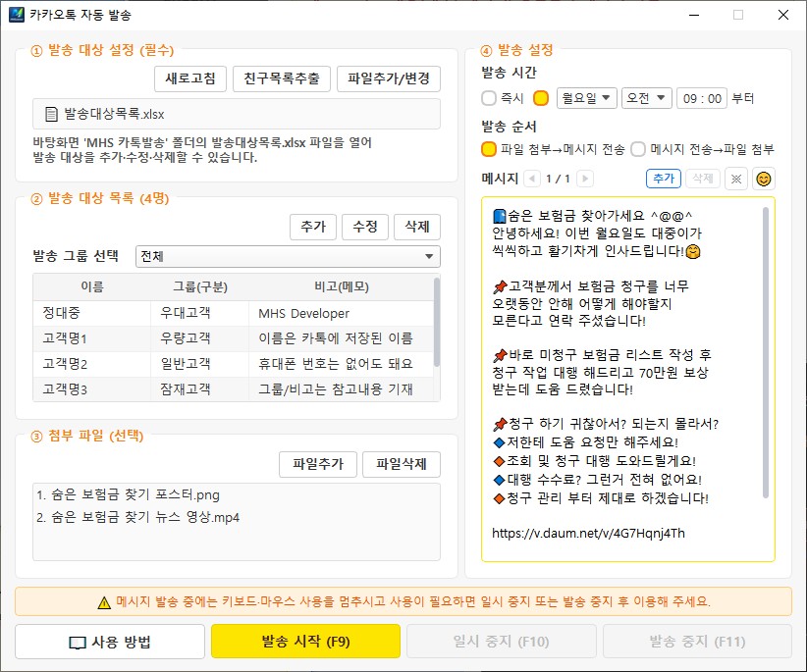807x672 pixels.
Task: Click the disabled 삭제 message button
Action: 703,179
